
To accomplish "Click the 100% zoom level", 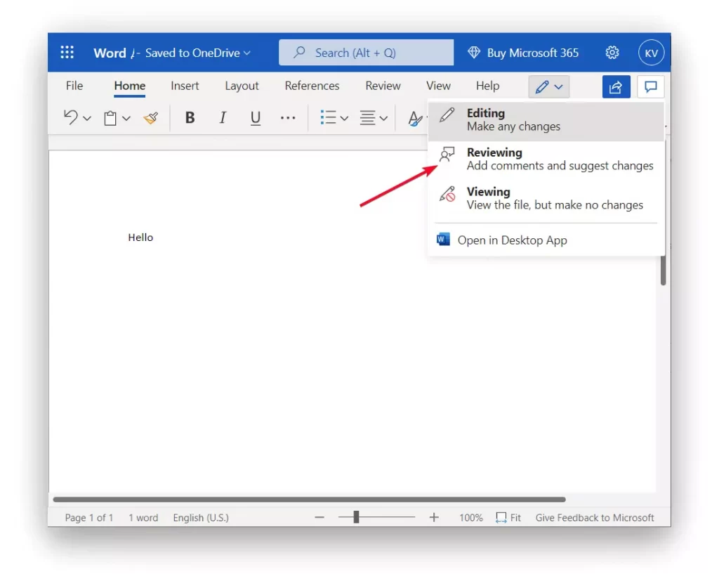I will coord(471,518).
